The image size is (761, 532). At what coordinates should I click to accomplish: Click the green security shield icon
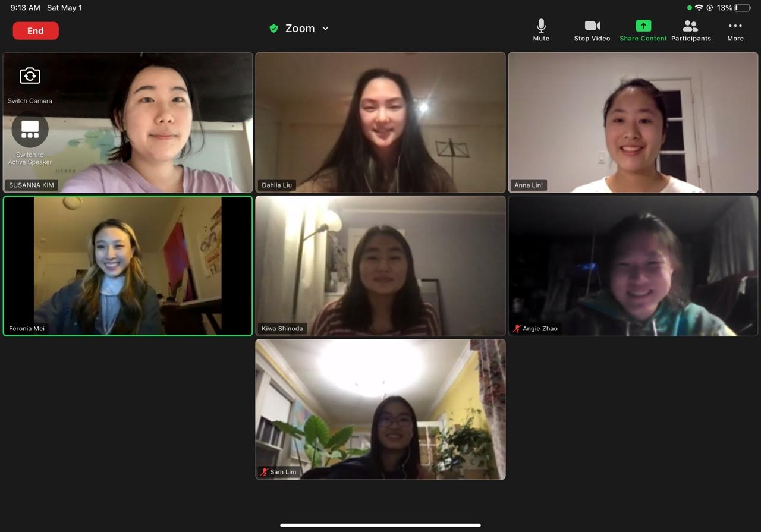273,29
